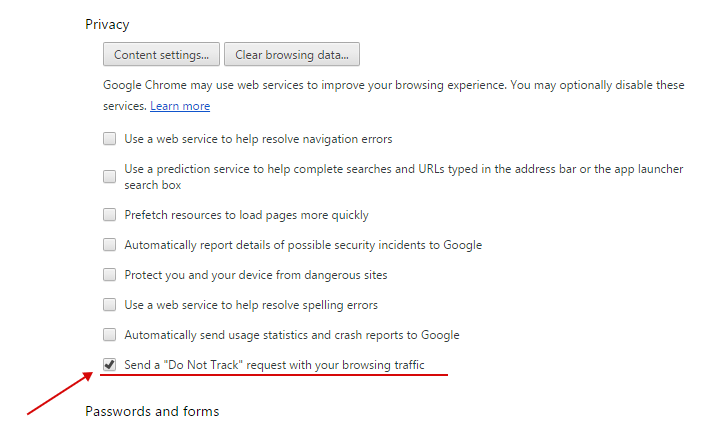Click the usage statistics option label
This screenshot has width=719, height=429.
pos(291,335)
